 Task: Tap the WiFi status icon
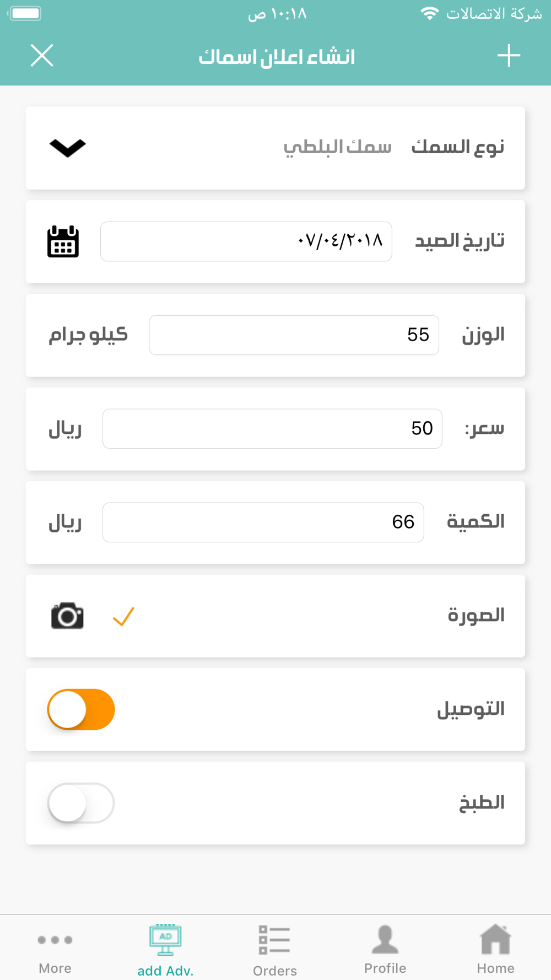429,13
